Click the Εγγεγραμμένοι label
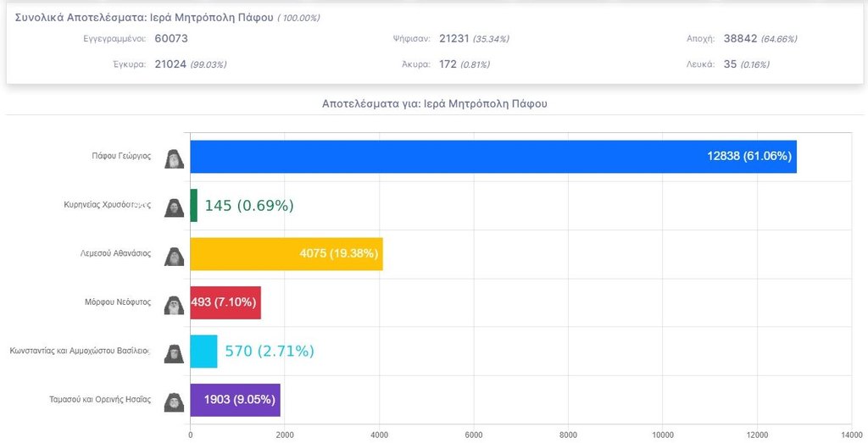The image size is (868, 443). tap(114, 39)
